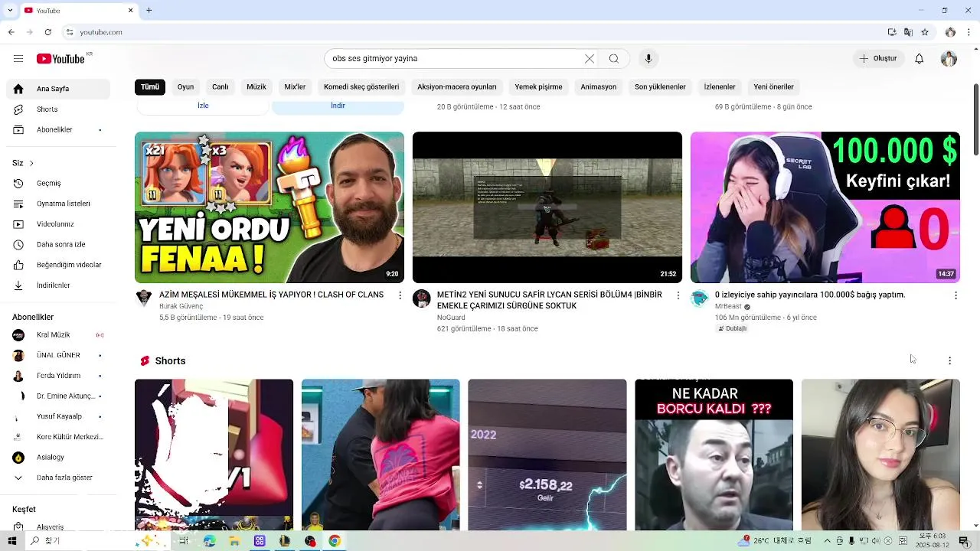Clear the search box with X icon
Image resolution: width=980 pixels, height=551 pixels.
pos(590,59)
